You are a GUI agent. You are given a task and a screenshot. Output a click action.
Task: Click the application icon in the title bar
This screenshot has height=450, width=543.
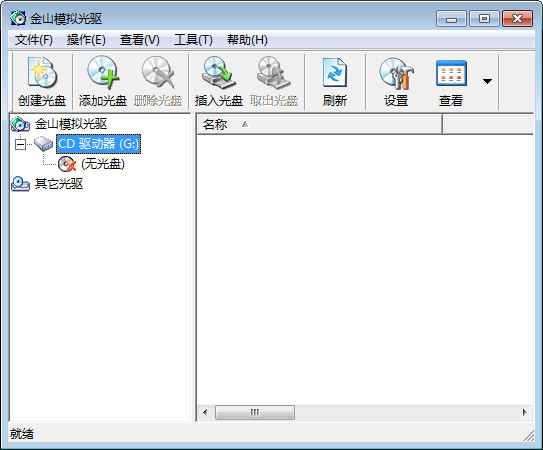tap(18, 18)
